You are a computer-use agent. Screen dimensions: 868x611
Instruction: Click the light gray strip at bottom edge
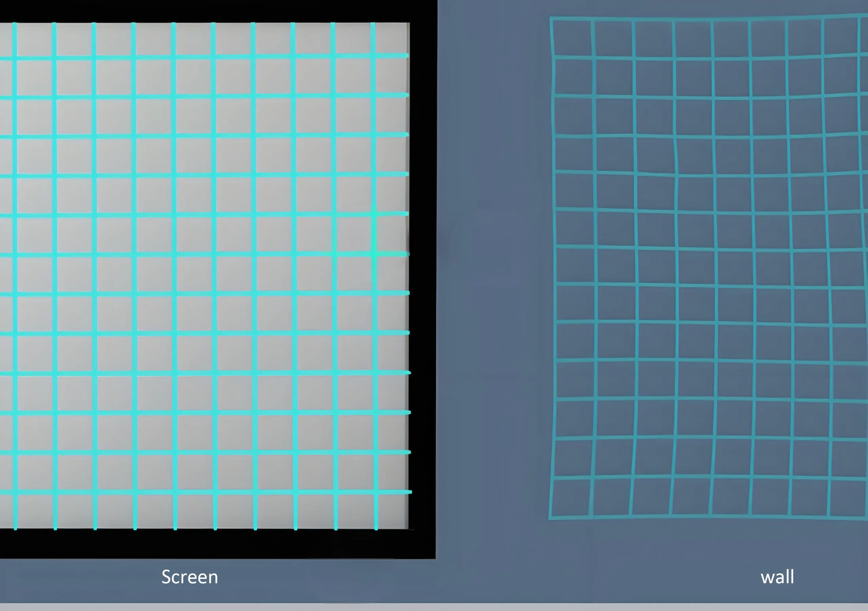coord(434,607)
